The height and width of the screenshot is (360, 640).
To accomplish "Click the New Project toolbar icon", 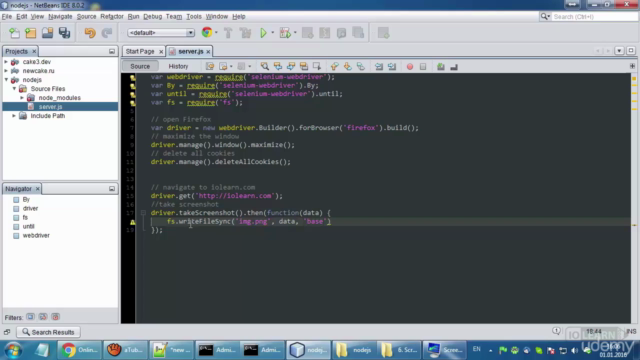I will click(x=31, y=33).
